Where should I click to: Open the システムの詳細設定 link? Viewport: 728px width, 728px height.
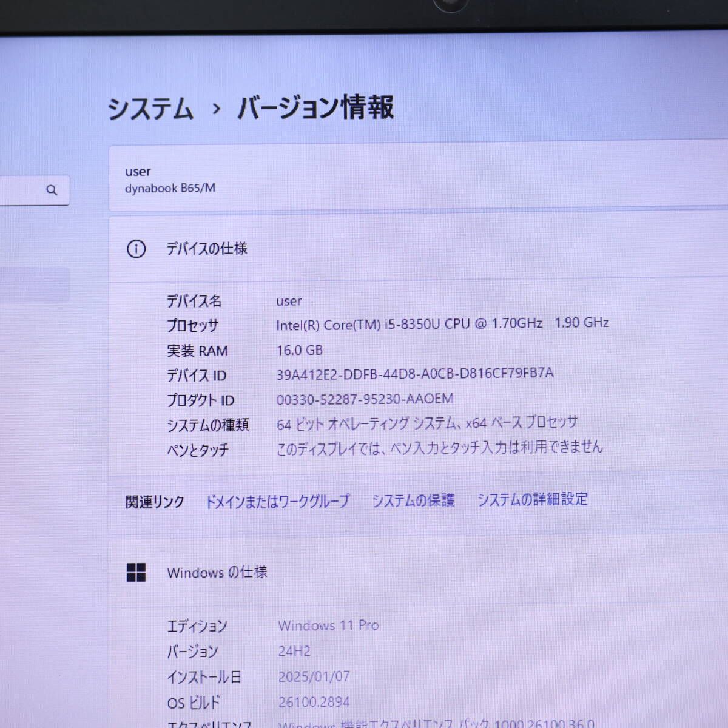[x=533, y=499]
